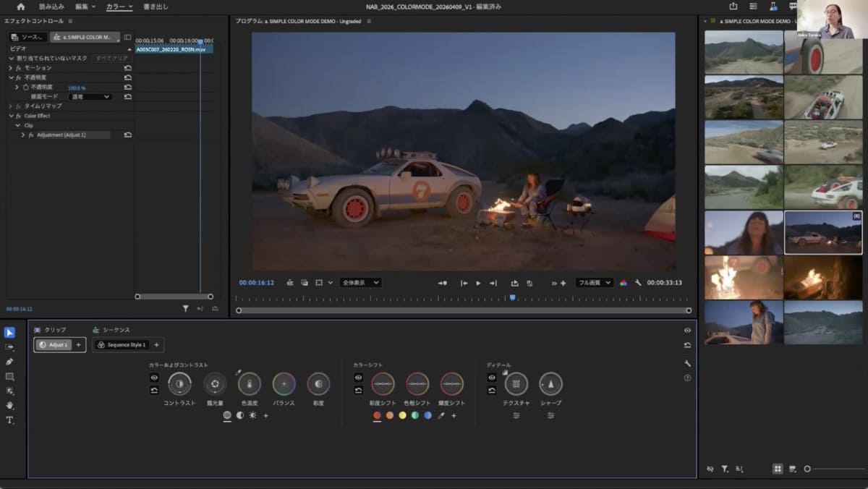Toggle visibility eye for ディテール section
This screenshot has height=489, width=868.
pos(492,378)
